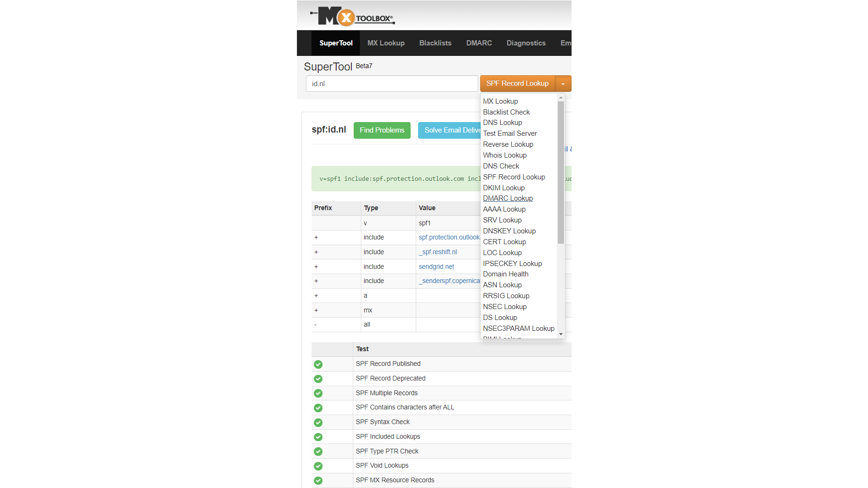Focus the domain input field containing id.nl
Image resolution: width=868 pixels, height=488 pixels.
click(392, 84)
